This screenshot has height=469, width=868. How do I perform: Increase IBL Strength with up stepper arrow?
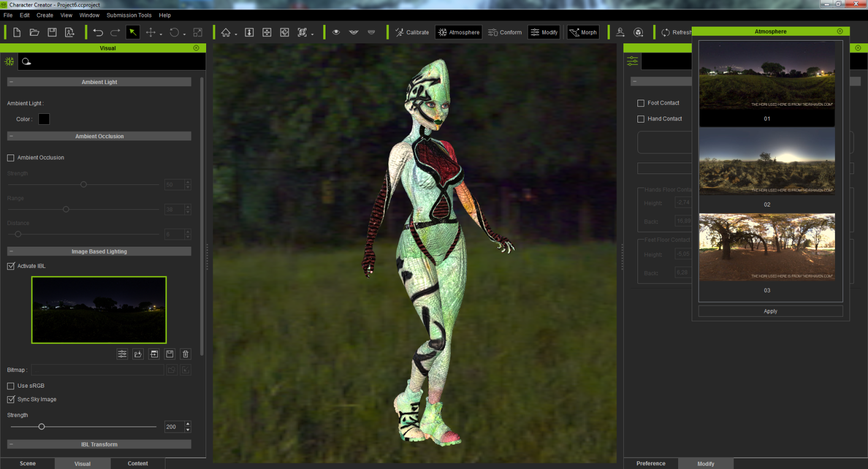coord(188,424)
